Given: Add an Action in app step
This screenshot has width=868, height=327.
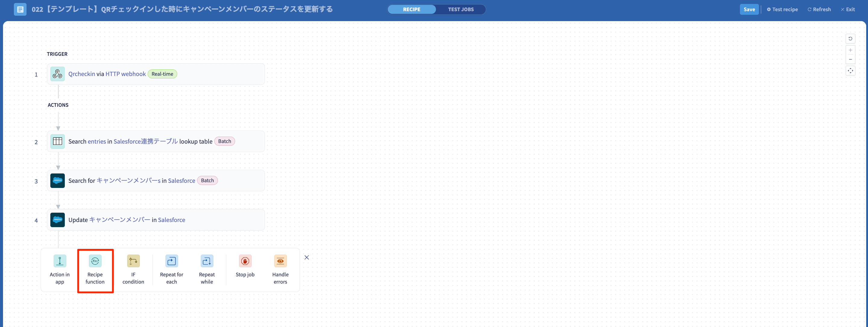Looking at the screenshot, I should 60,270.
